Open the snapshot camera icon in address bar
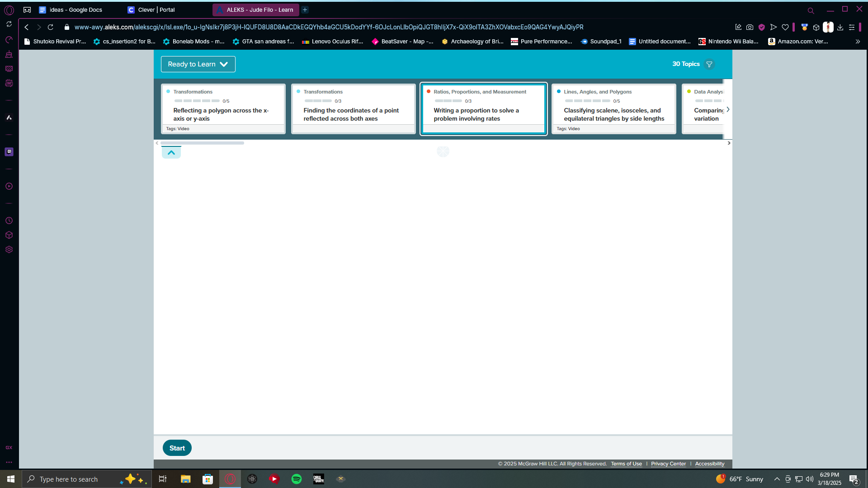Screen dimensions: 868x488 pyautogui.click(x=750, y=27)
